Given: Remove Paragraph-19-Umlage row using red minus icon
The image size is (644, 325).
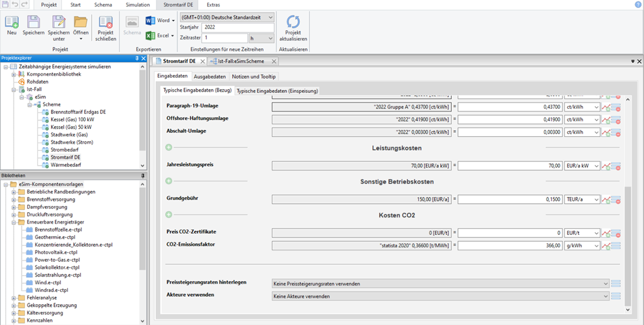Looking at the screenshot, I should (616, 107).
